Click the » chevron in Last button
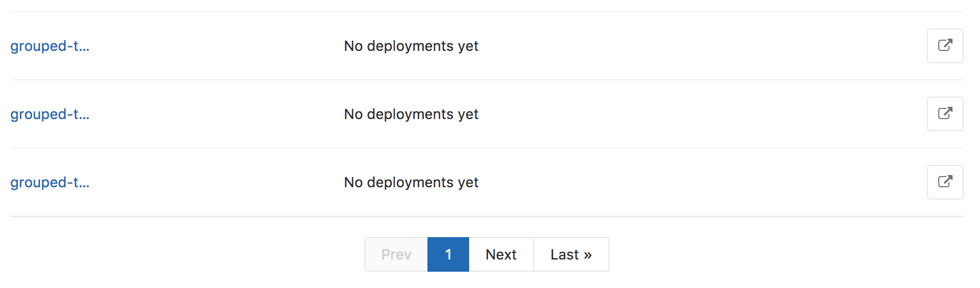This screenshot has height=288, width=980. (588, 255)
